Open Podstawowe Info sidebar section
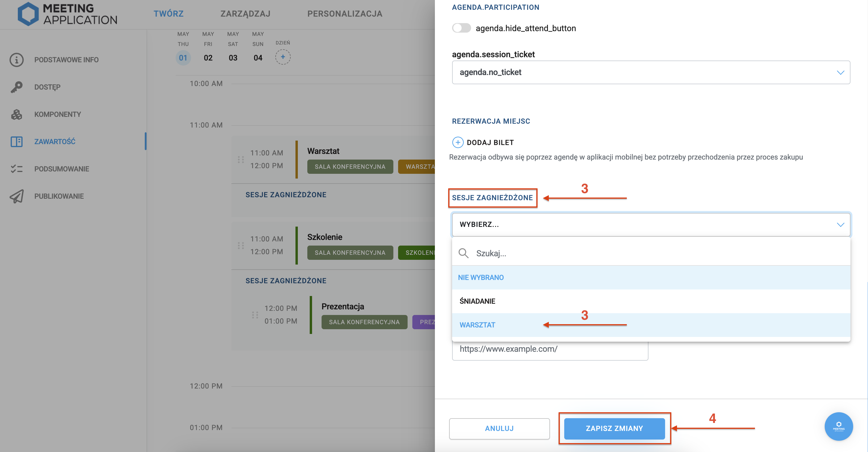Screen dimensions: 868x452 [66, 60]
